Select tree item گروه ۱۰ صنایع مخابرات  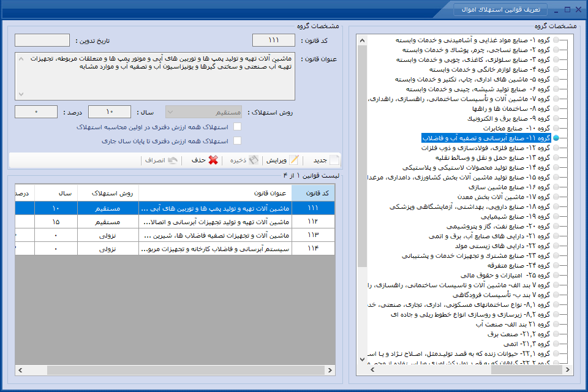click(x=516, y=128)
